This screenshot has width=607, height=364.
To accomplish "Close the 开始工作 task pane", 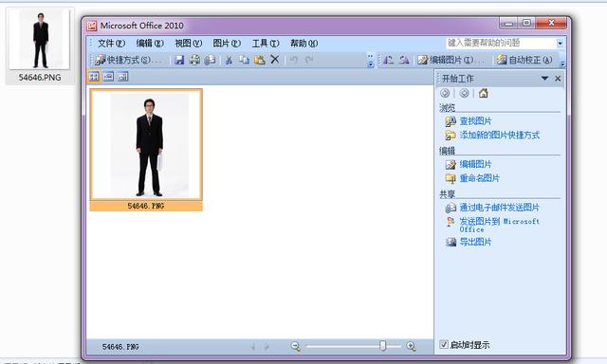I will point(558,79).
